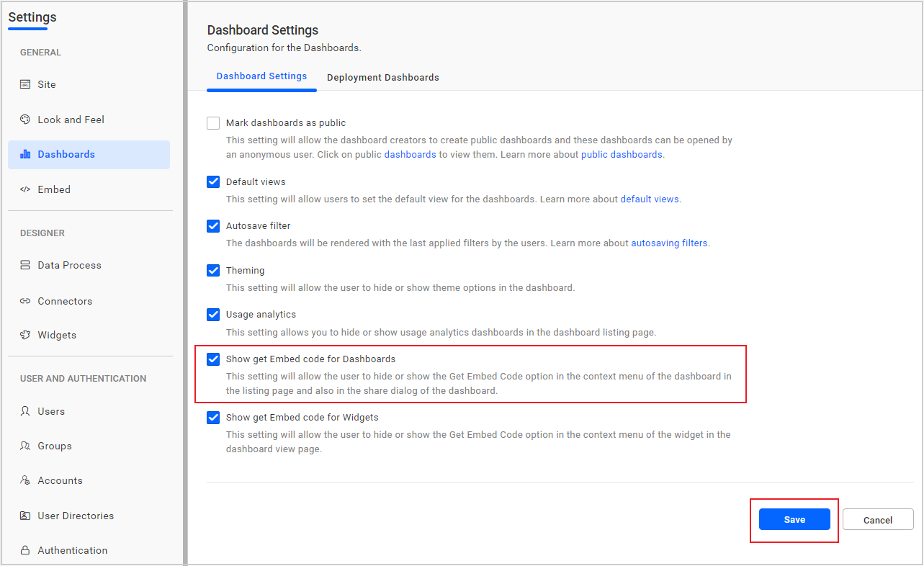
Task: Click the Embed code icon
Action: [25, 189]
